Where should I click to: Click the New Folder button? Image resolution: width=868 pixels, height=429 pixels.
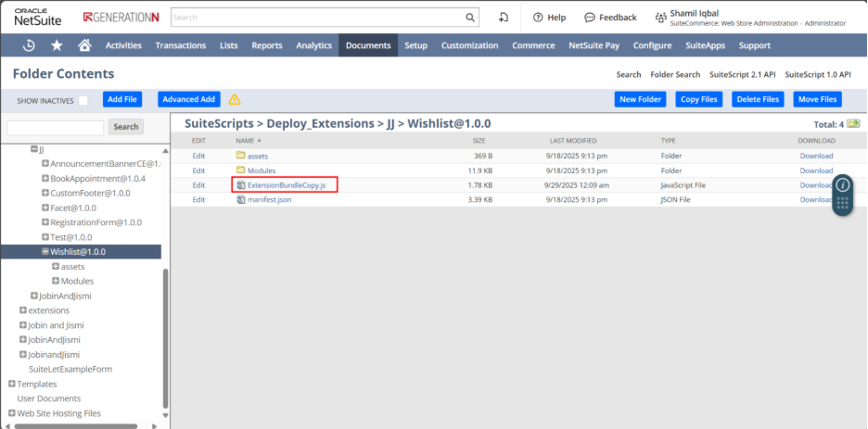pos(640,99)
